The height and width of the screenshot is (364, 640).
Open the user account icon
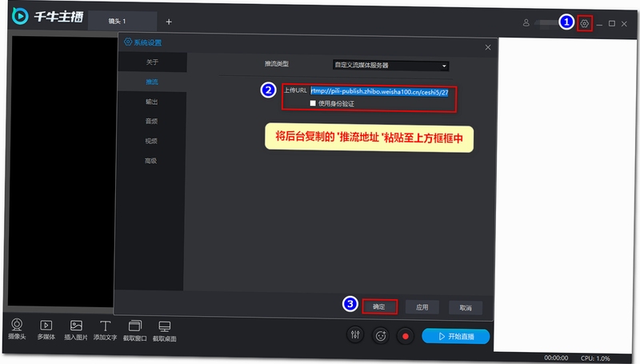point(526,23)
